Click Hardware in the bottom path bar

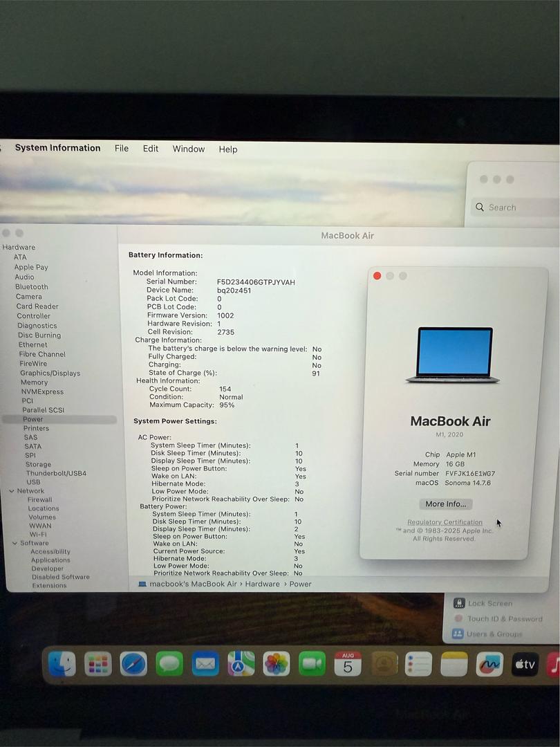tap(263, 584)
